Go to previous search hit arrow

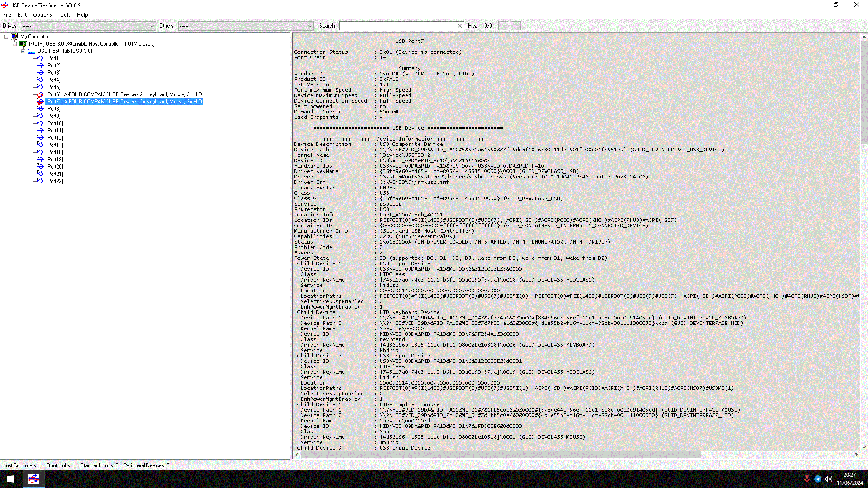(503, 26)
